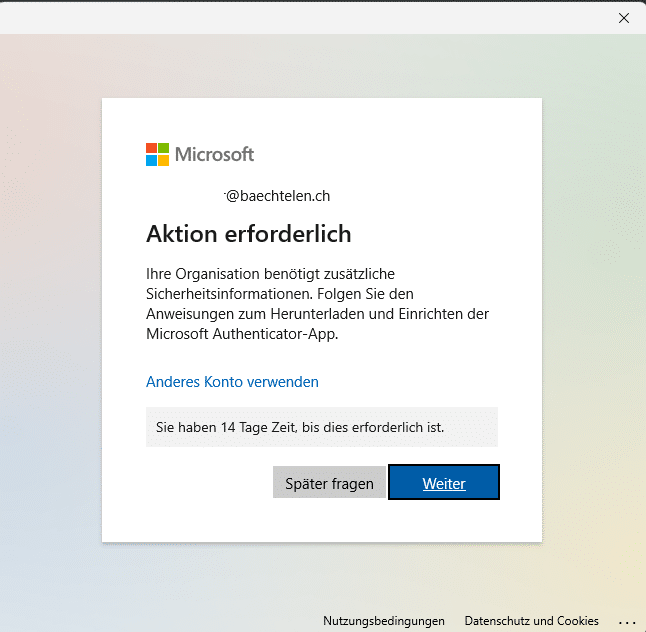Click the green square of Microsoft logo

[164, 148]
